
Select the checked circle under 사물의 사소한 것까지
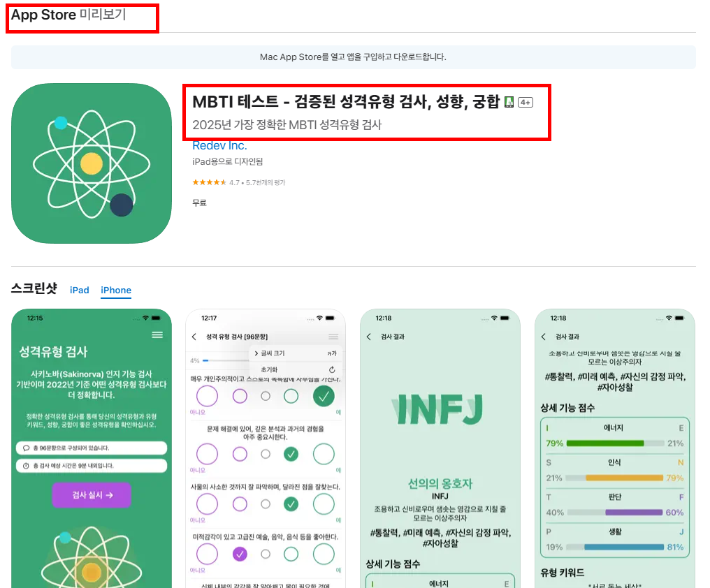[x=291, y=504]
